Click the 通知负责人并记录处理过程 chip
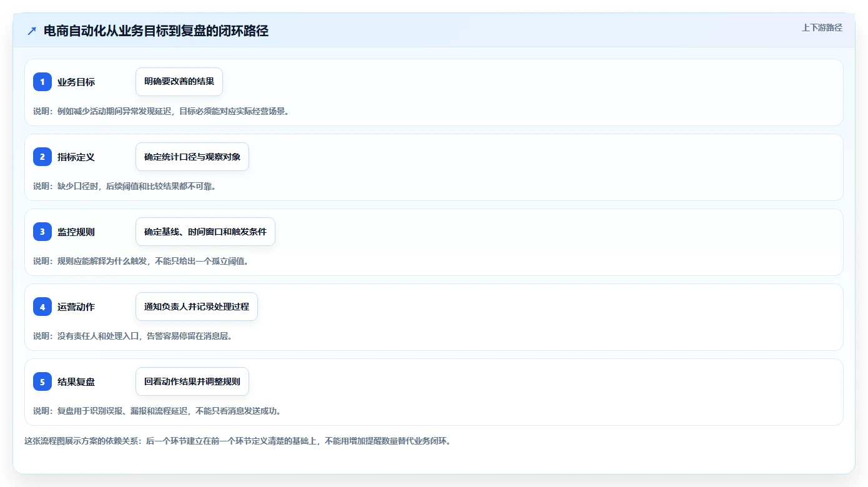This screenshot has width=868, height=487. tap(197, 307)
